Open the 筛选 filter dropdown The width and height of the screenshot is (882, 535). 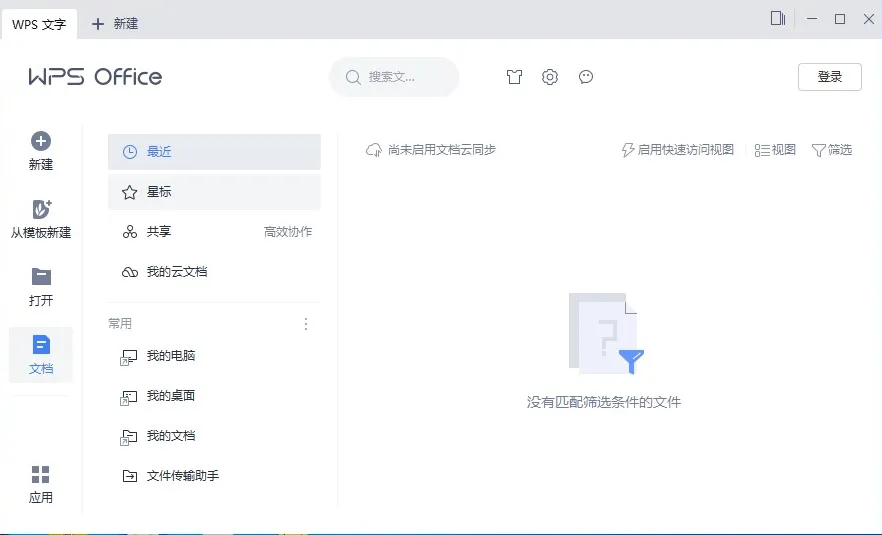pos(832,150)
